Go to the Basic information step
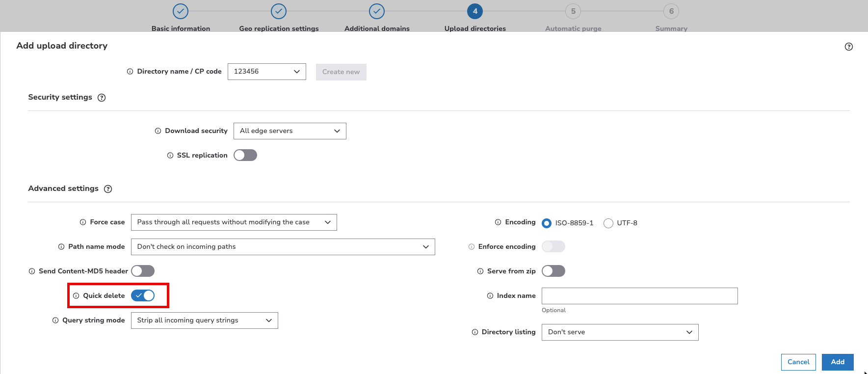 point(181,11)
